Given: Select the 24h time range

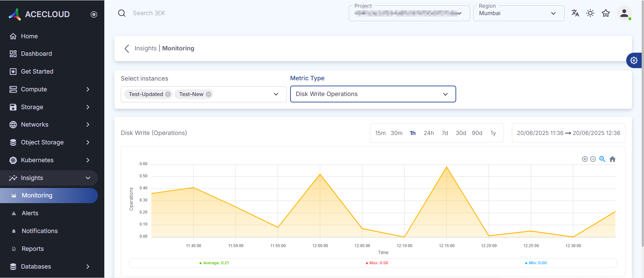Looking at the screenshot, I should (429, 133).
